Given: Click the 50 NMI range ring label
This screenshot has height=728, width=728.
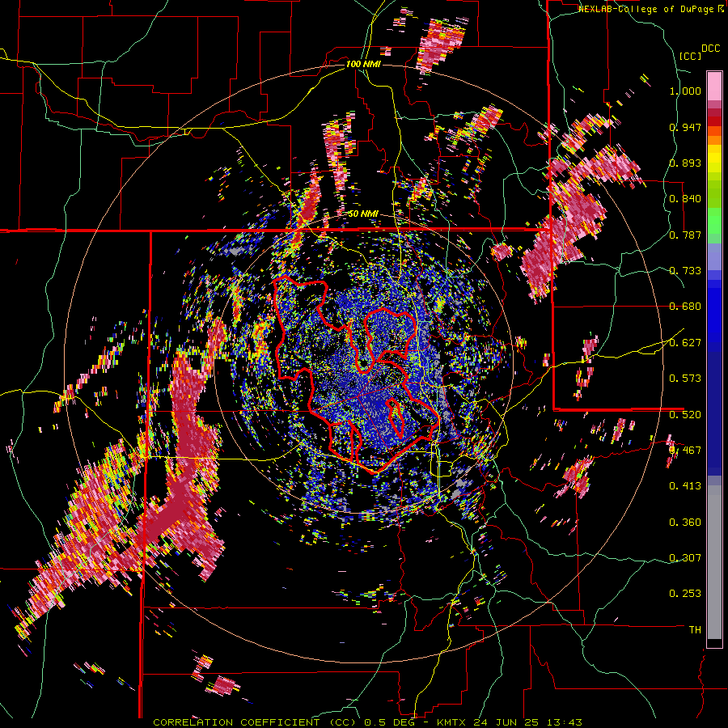Looking at the screenshot, I should (363, 214).
